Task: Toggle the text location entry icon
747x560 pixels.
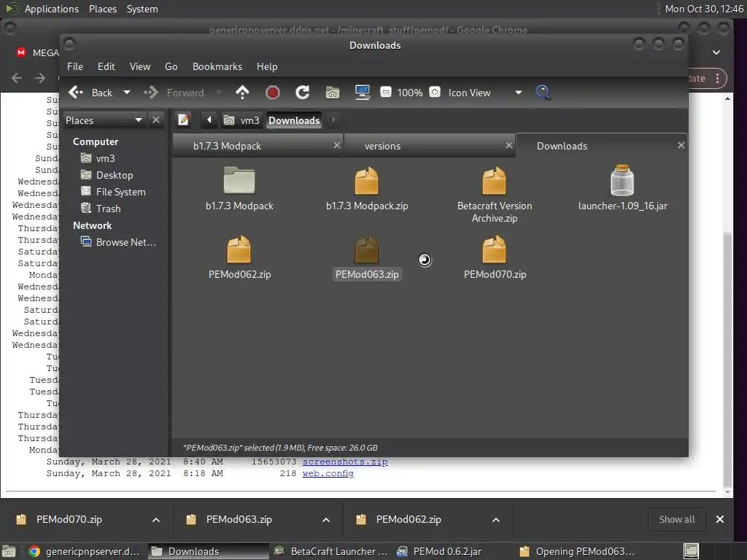Action: click(x=183, y=120)
